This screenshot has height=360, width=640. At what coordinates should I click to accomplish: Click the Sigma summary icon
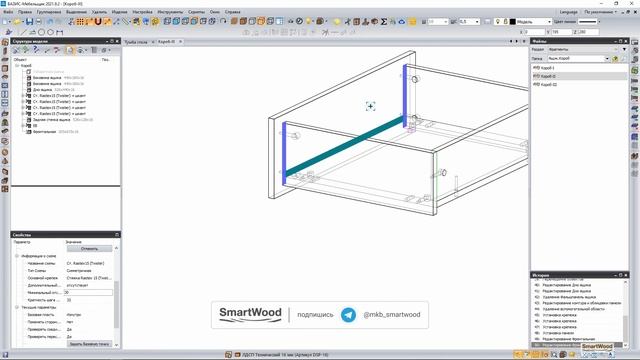384,22
